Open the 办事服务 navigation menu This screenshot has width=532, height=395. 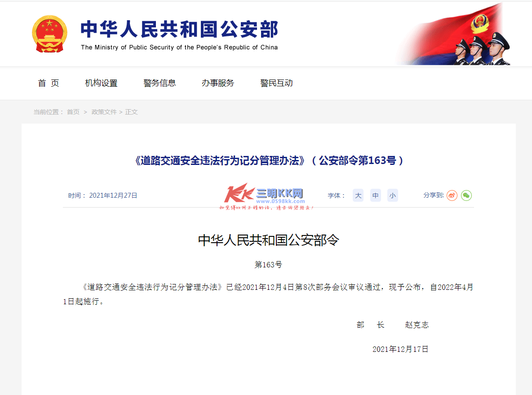[x=218, y=83]
